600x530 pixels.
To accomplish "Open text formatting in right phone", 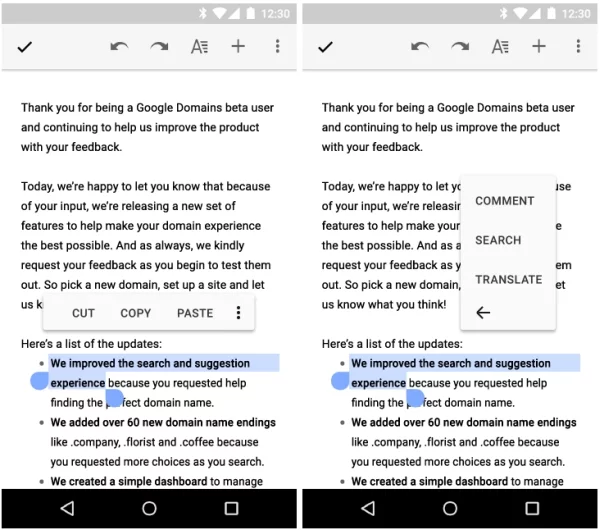I will point(500,47).
